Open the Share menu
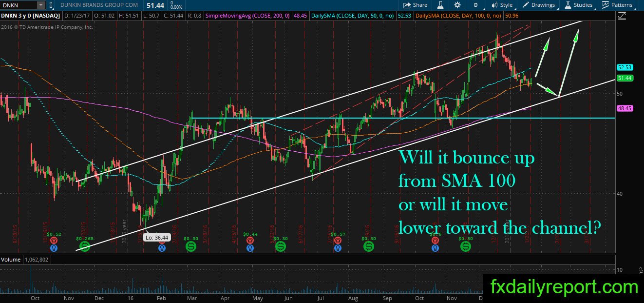 (x=415, y=5)
